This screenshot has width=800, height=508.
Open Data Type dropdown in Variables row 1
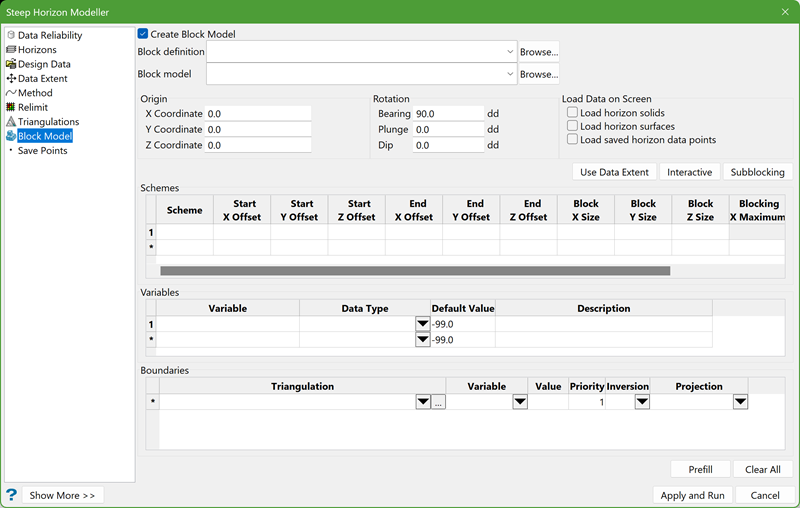point(421,324)
